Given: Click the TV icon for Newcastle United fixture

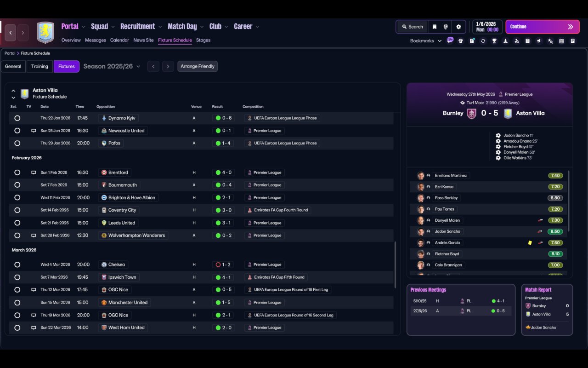Looking at the screenshot, I should [34, 131].
